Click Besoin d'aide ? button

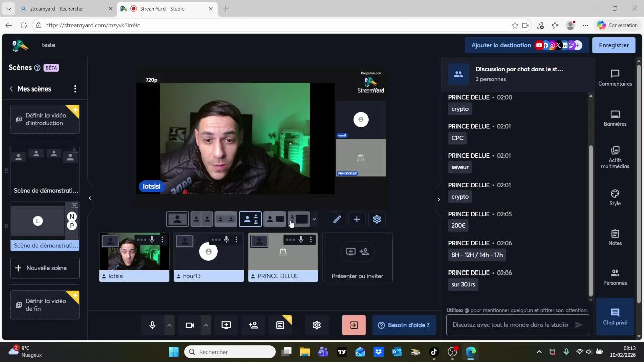pyautogui.click(x=404, y=325)
